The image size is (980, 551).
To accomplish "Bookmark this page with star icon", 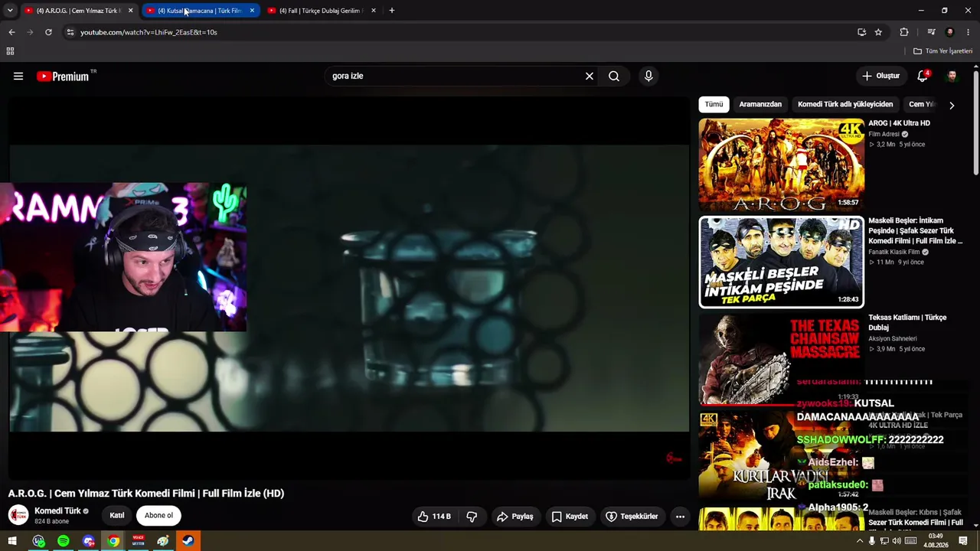I will 878,32.
